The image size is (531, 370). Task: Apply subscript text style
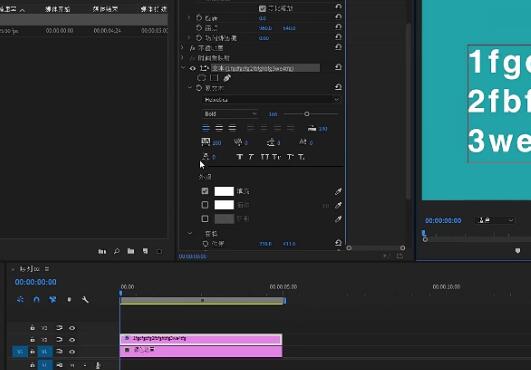(301, 157)
